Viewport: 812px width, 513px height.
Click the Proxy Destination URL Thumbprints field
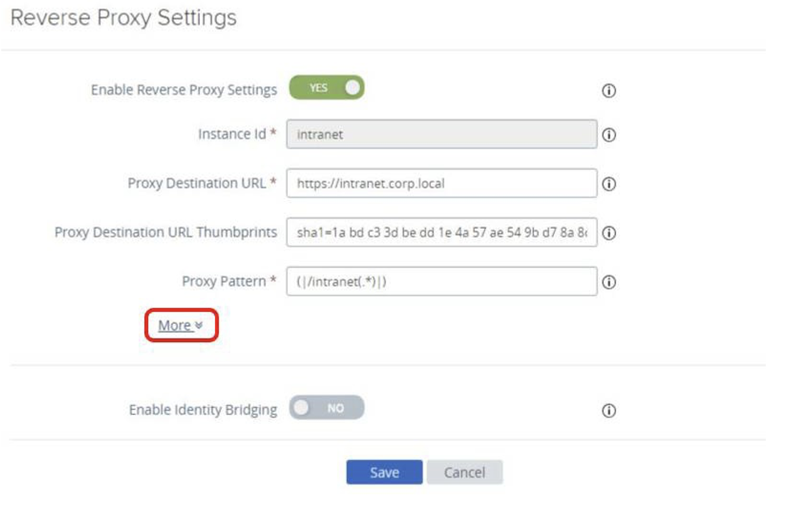point(441,232)
